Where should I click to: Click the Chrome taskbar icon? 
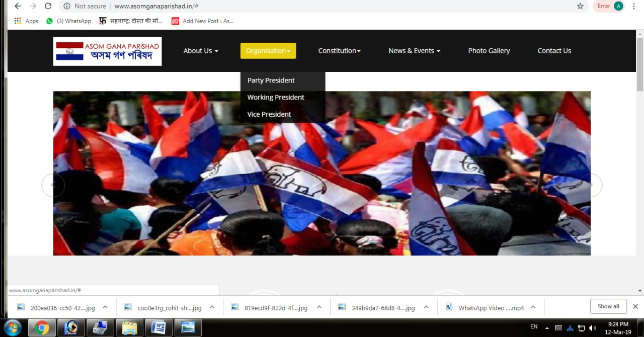(x=42, y=327)
